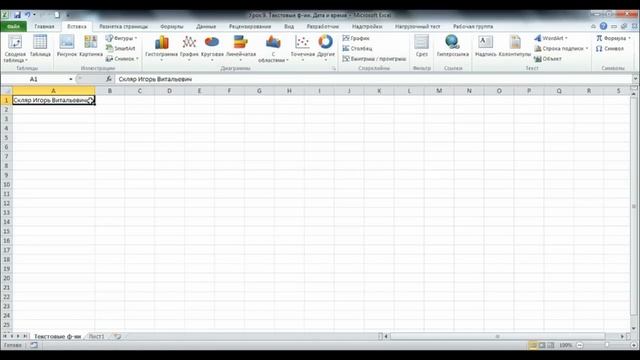Image resolution: width=640 pixels, height=360 pixels.
Task: Adjust the zoom slider handle
Action: (x=607, y=345)
